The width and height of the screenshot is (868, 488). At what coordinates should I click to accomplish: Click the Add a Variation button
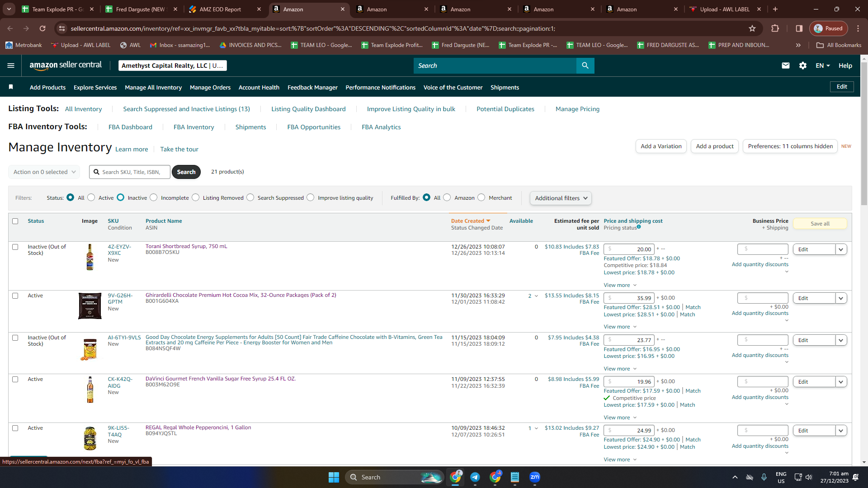(x=661, y=146)
